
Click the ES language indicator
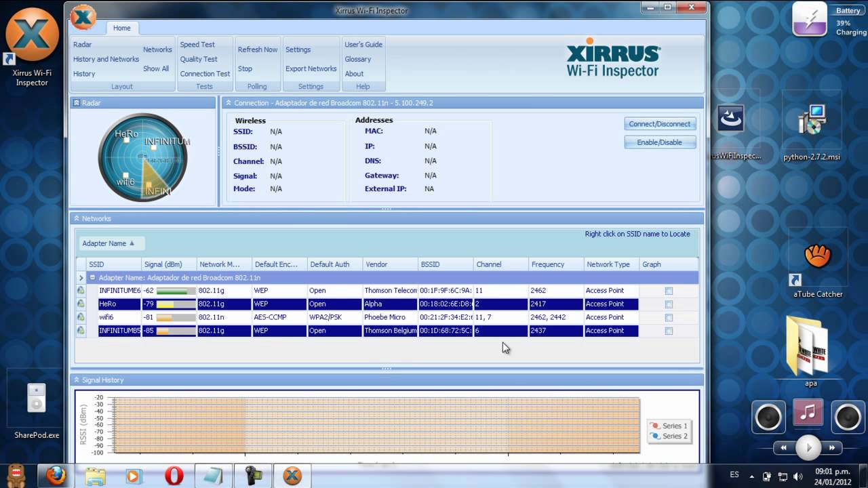pyautogui.click(x=734, y=475)
